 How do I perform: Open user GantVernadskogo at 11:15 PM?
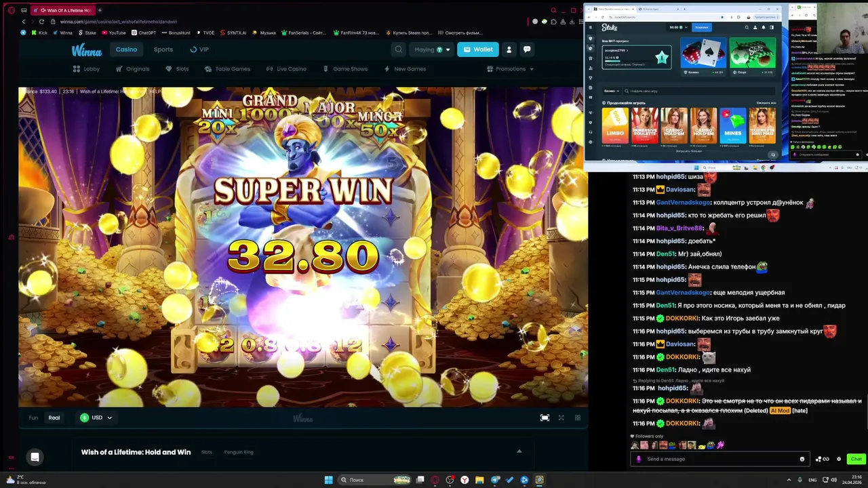click(x=683, y=293)
